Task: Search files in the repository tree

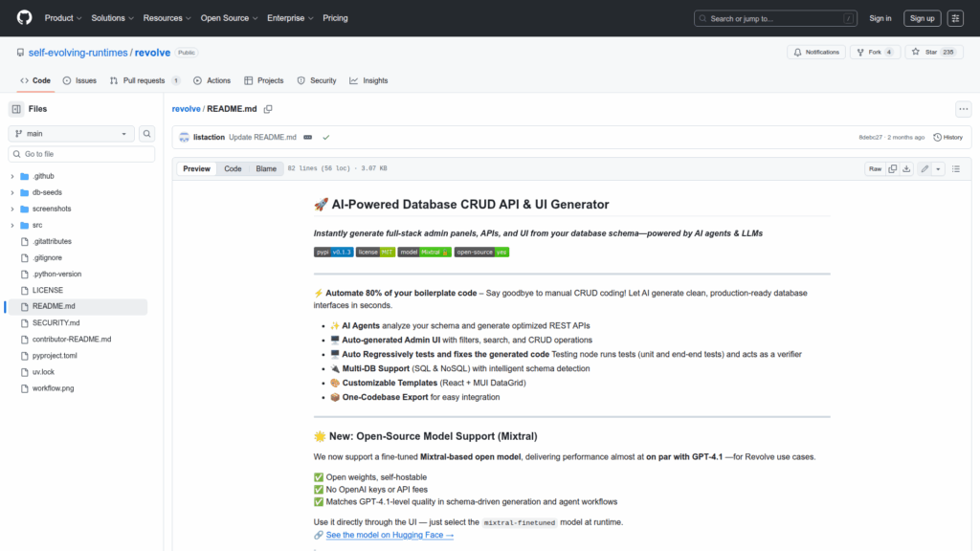Action: click(146, 134)
